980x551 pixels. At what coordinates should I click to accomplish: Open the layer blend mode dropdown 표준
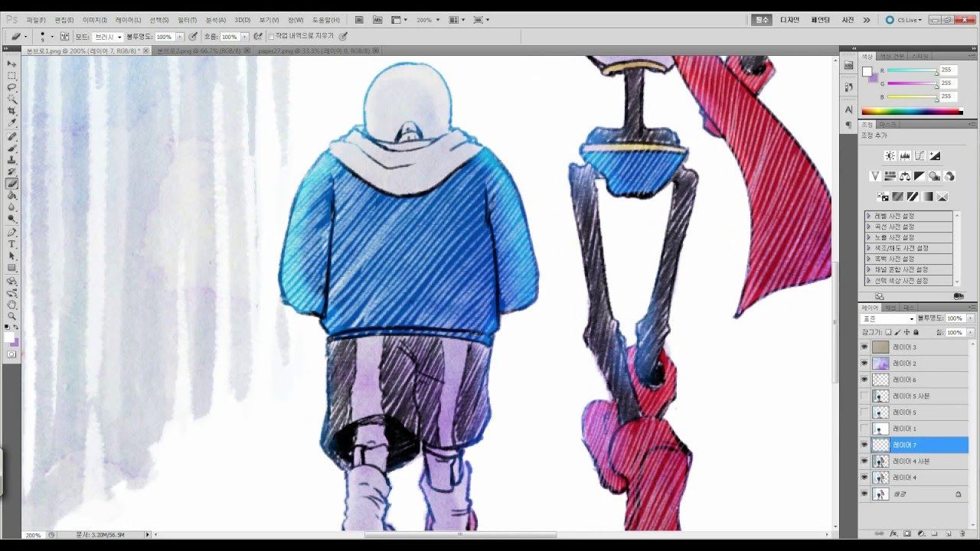(888, 318)
